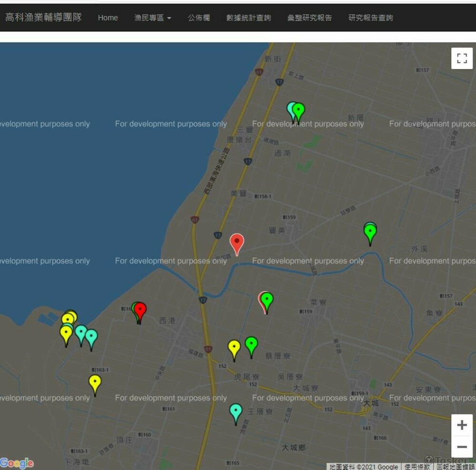The width and height of the screenshot is (476, 470).
Task: Click the red marker near 豐美
Action: pyautogui.click(x=237, y=242)
